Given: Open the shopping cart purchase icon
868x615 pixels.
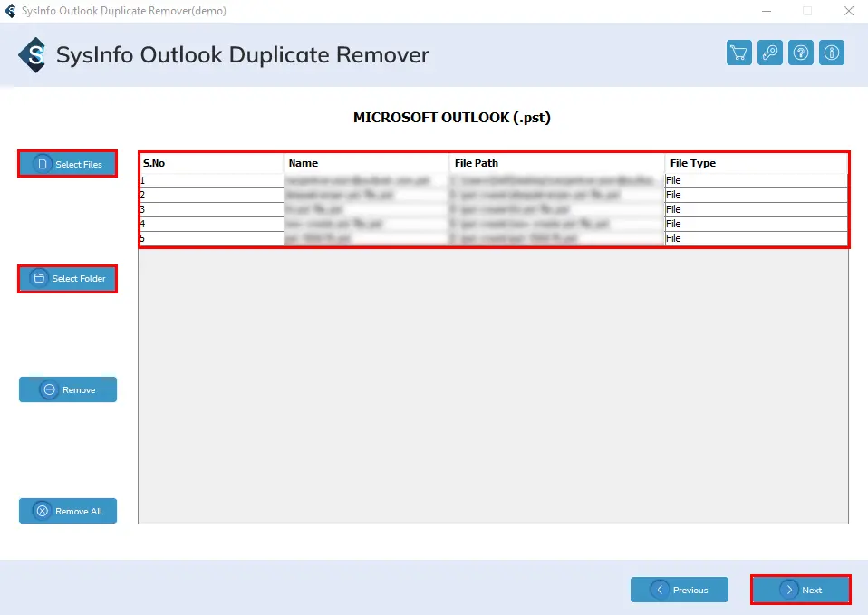Looking at the screenshot, I should coord(739,53).
